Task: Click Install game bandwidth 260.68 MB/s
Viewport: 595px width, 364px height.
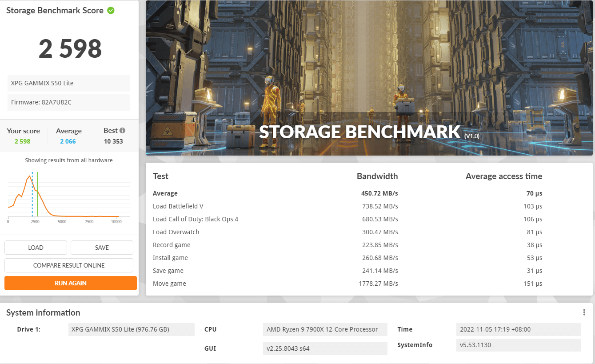Action: [379, 258]
